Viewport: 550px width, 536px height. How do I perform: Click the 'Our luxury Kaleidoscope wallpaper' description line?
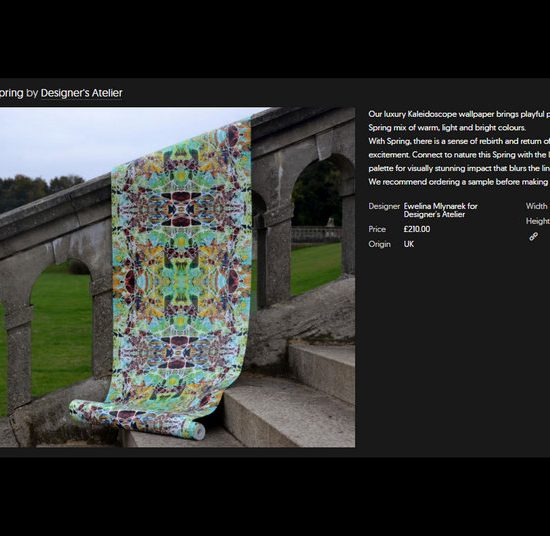pyautogui.click(x=459, y=114)
